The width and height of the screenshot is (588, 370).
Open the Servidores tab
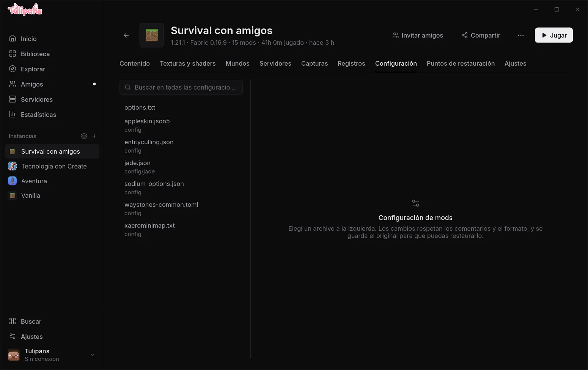[275, 63]
